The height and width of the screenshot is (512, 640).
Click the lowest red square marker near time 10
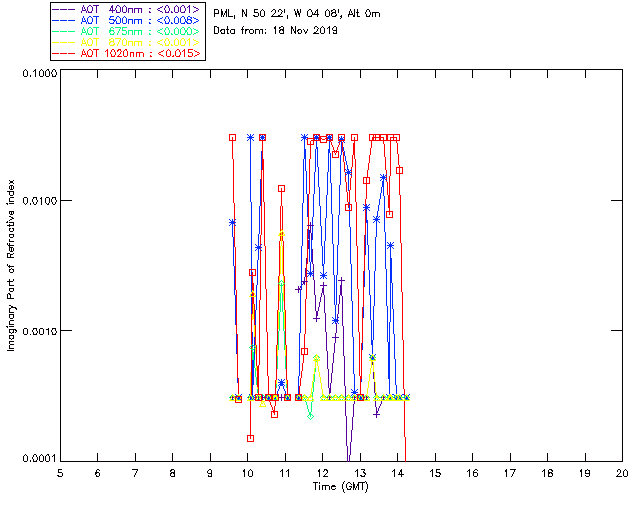click(x=250, y=439)
